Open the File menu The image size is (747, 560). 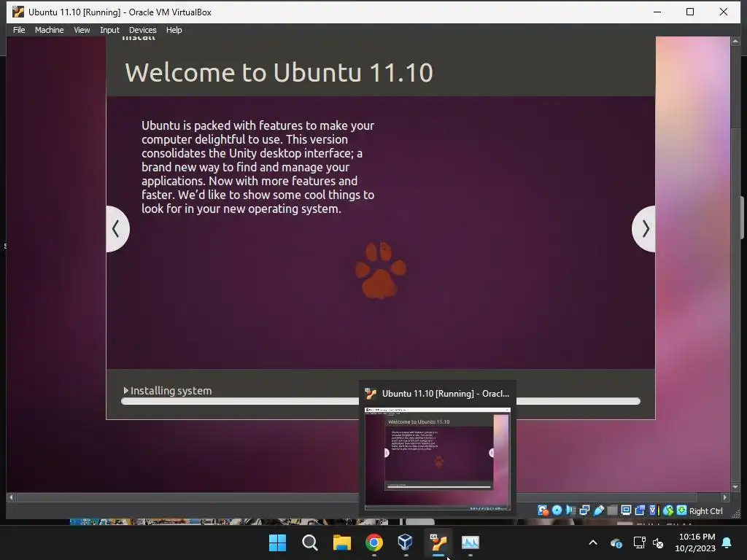point(19,30)
